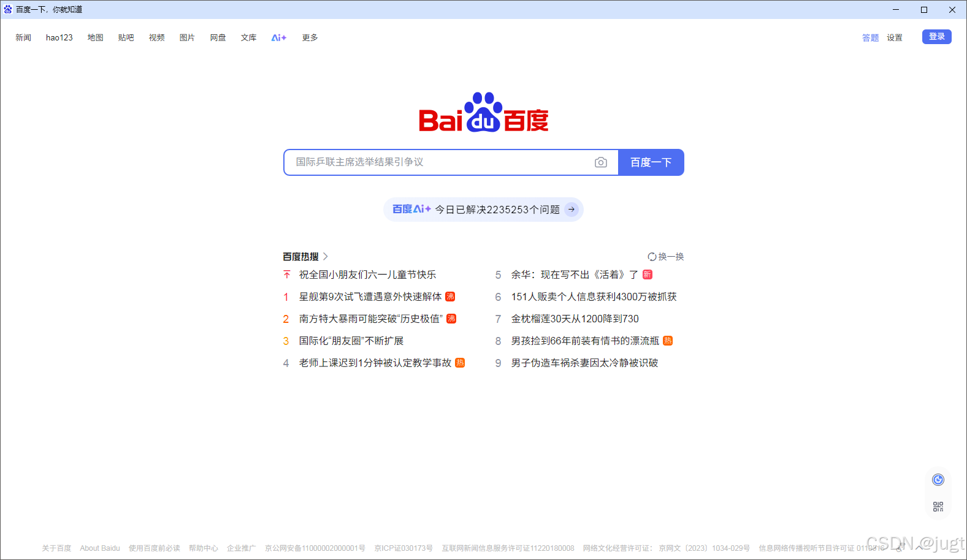The width and height of the screenshot is (967, 560).
Task: Open headline 国际化朋友圈不断扩展
Action: [x=351, y=341]
